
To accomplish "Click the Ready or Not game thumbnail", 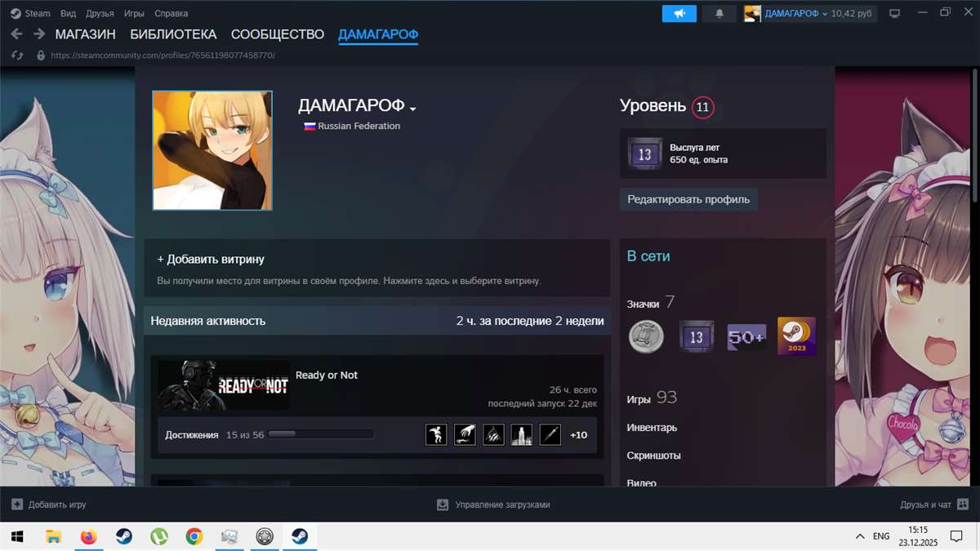I will (224, 385).
